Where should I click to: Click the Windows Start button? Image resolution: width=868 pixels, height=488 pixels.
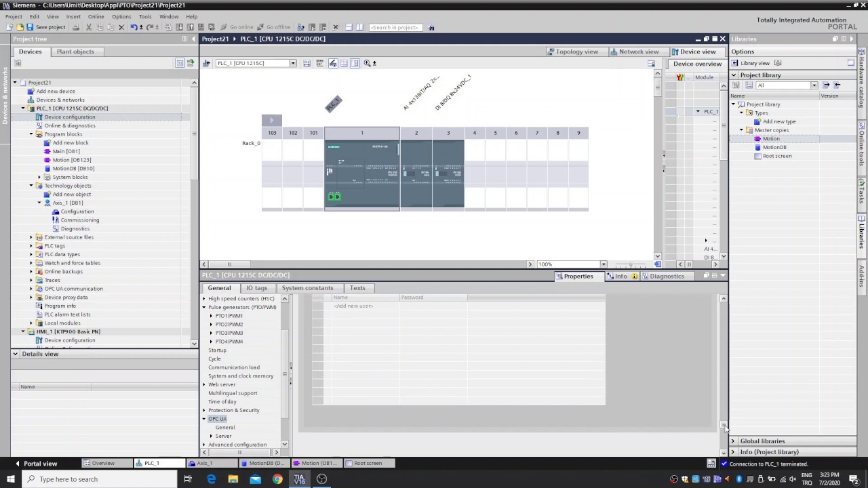pyautogui.click(x=9, y=479)
